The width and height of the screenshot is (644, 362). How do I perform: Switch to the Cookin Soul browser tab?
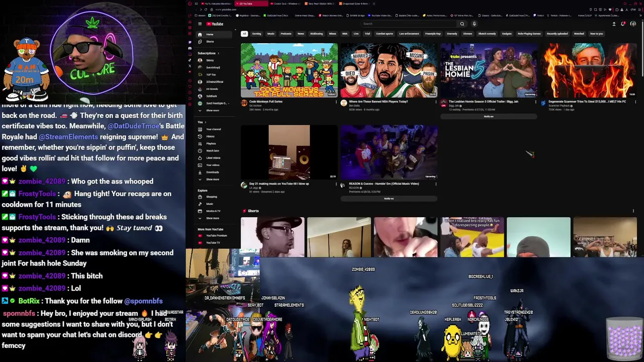click(286, 4)
